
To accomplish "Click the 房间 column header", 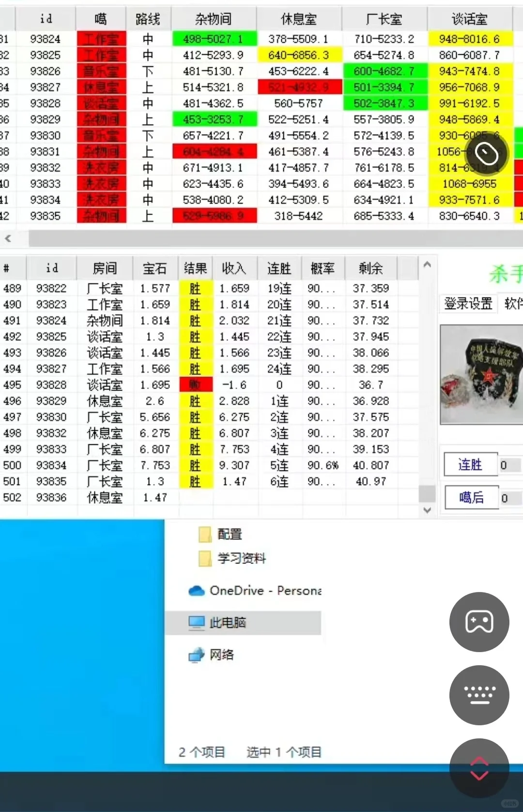I will point(105,268).
